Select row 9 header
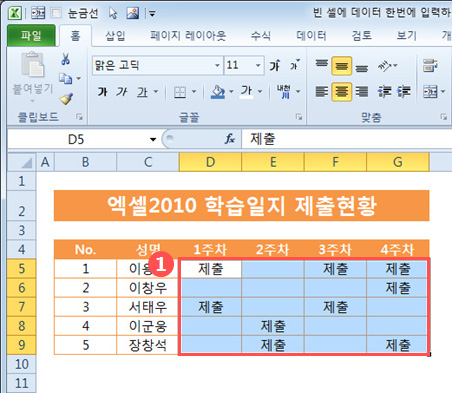 coord(22,345)
